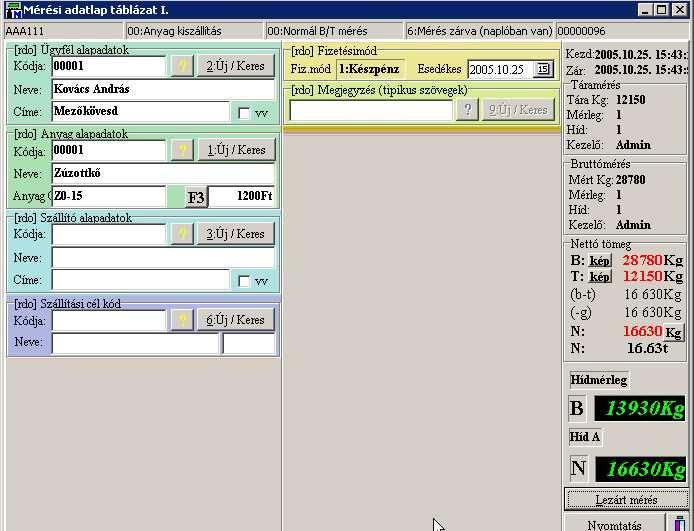
Task: Click the yellow question-mark lookup for Ügyfél kód
Action: (x=182, y=66)
